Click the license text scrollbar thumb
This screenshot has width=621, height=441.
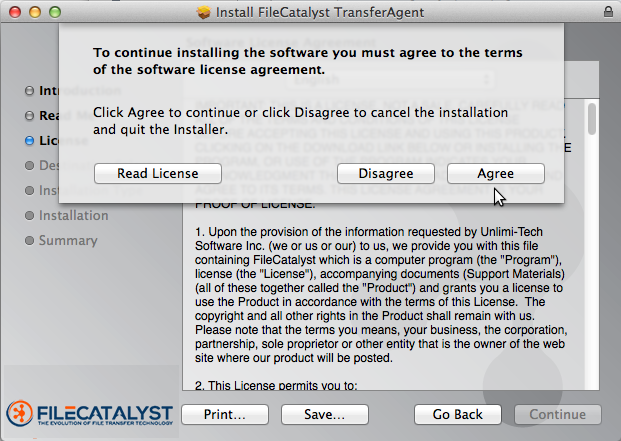[x=592, y=120]
